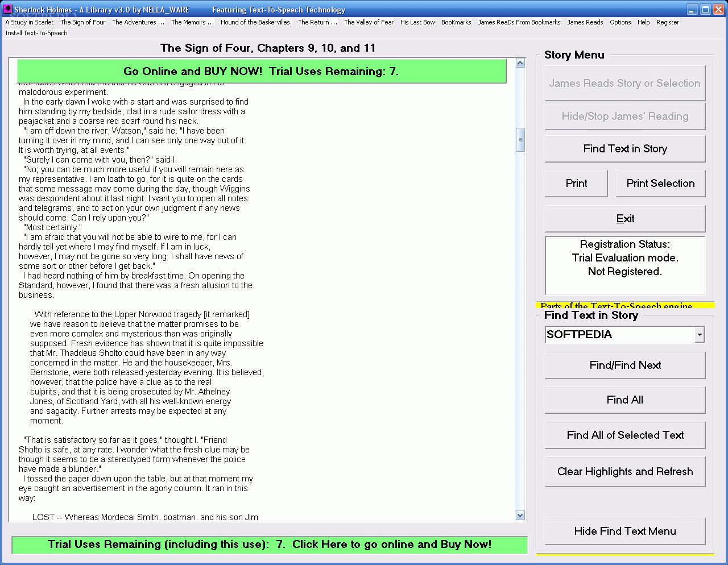Click the line 'LOST -- Whereas Mordecai Smith'
Viewport: 728px width, 565px height.
[x=145, y=517]
